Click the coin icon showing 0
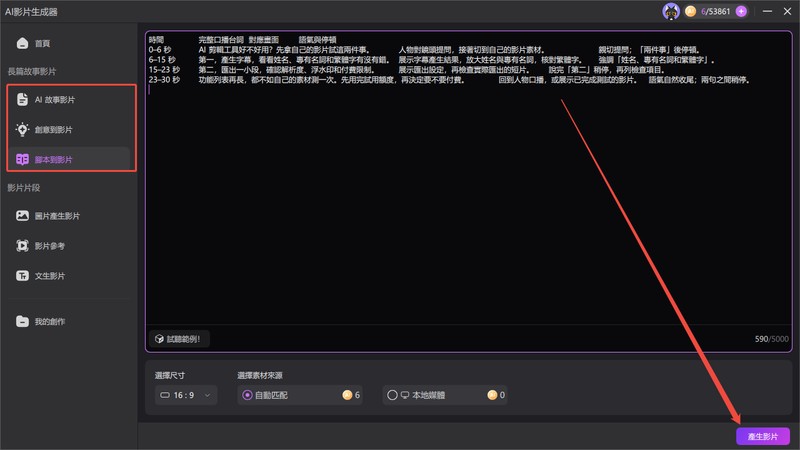This screenshot has height=450, width=800. coord(492,395)
